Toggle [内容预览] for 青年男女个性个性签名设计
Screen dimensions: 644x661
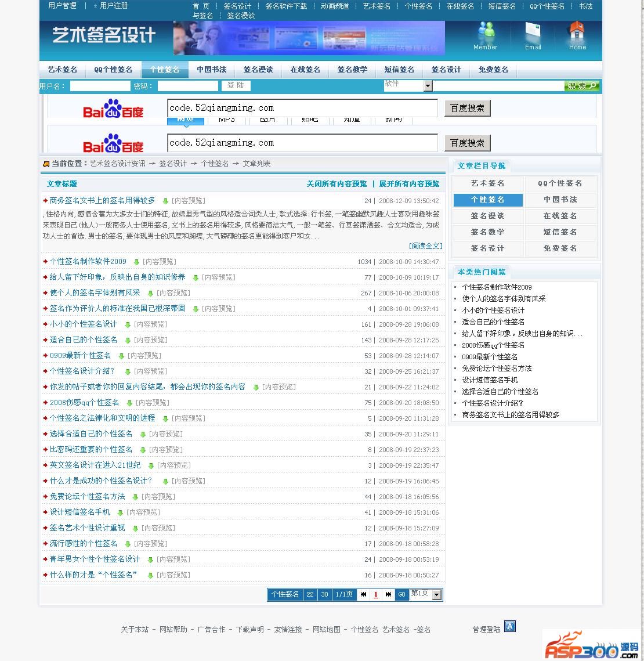click(x=173, y=559)
